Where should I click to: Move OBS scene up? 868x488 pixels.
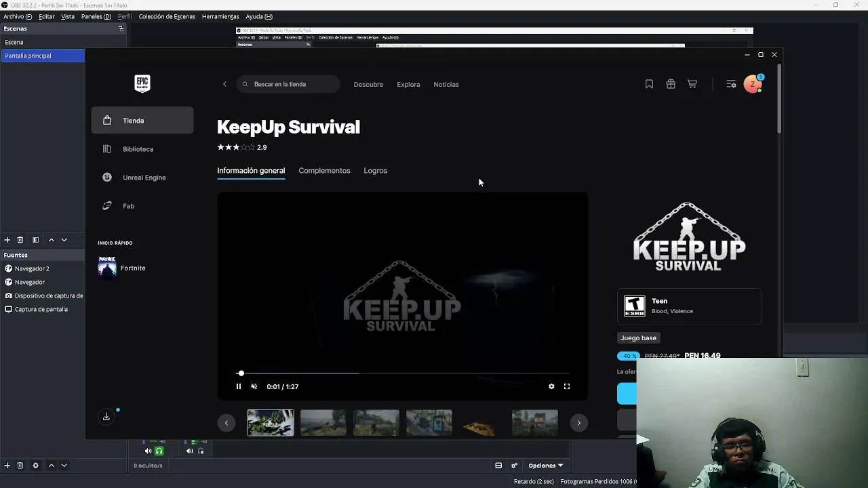click(x=51, y=240)
